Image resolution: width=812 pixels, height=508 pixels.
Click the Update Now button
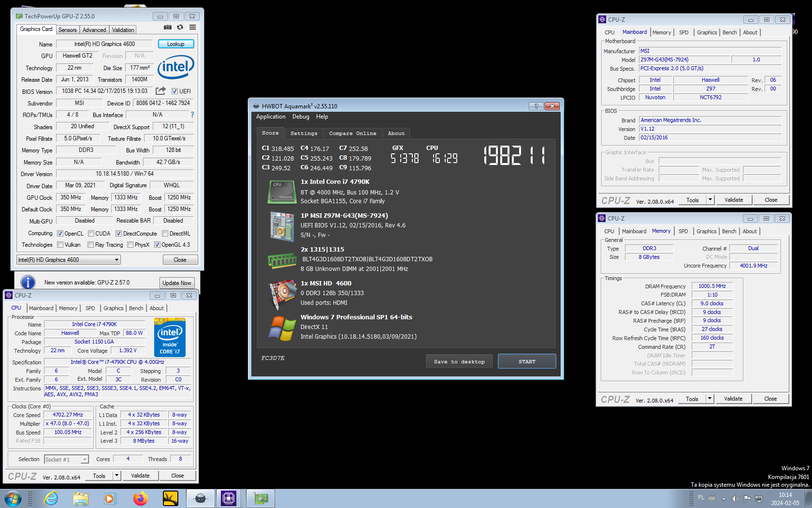[x=177, y=283]
